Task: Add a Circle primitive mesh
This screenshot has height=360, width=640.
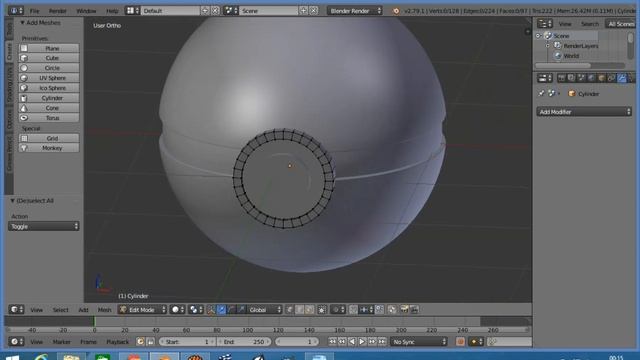Action: tap(49, 68)
